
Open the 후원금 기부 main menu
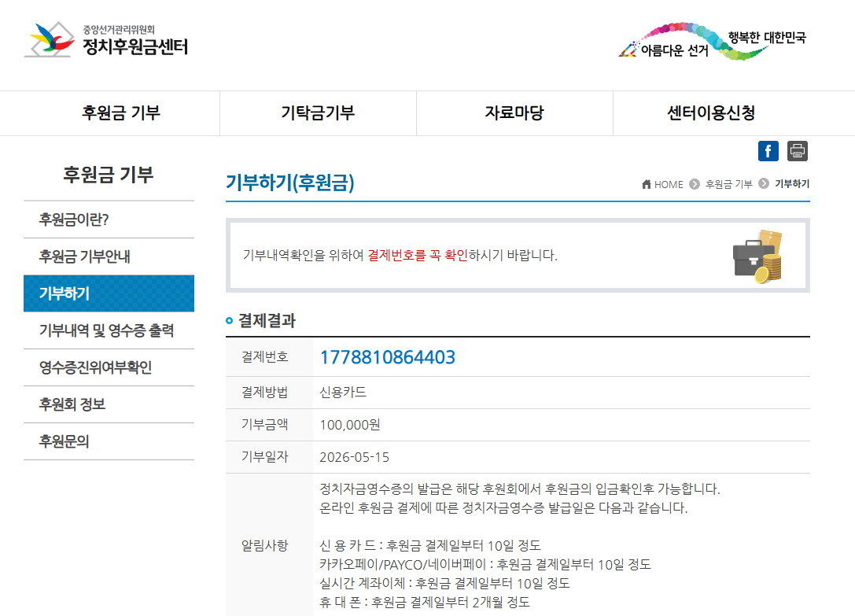120,113
